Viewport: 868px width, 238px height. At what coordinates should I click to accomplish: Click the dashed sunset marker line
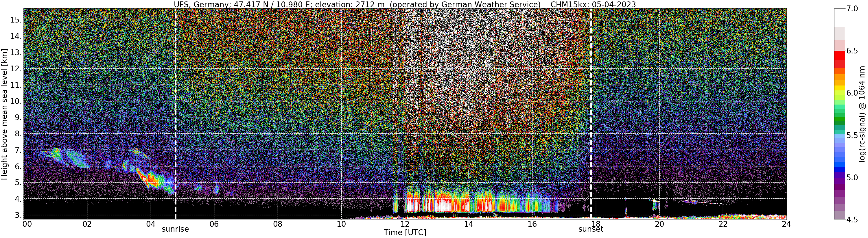pos(591,114)
